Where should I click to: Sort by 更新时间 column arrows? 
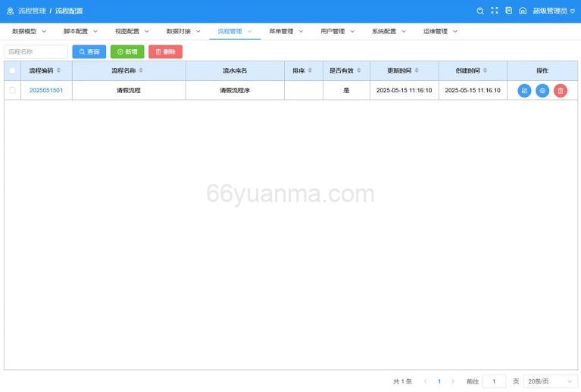(417, 70)
